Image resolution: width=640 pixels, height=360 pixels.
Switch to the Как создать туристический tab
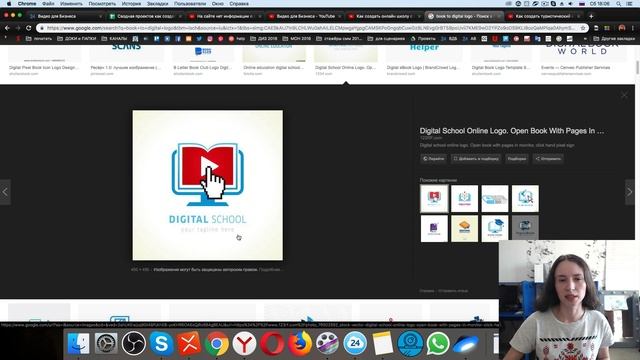[544, 16]
